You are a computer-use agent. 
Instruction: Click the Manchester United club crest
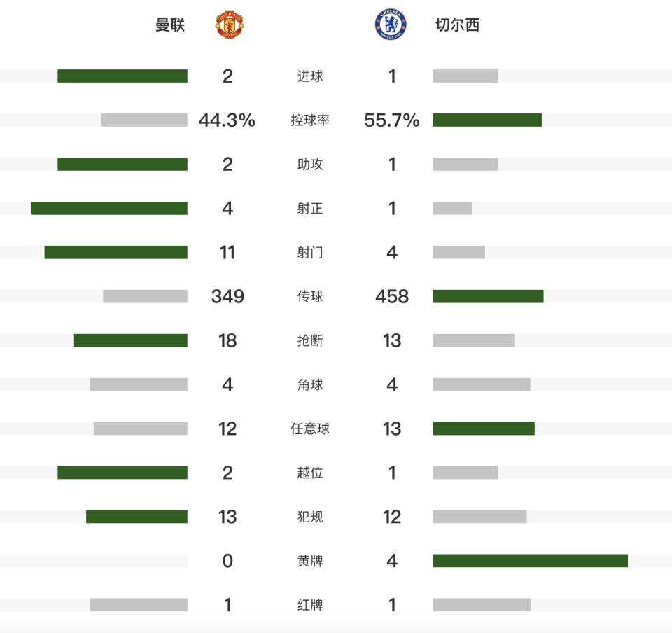[228, 25]
